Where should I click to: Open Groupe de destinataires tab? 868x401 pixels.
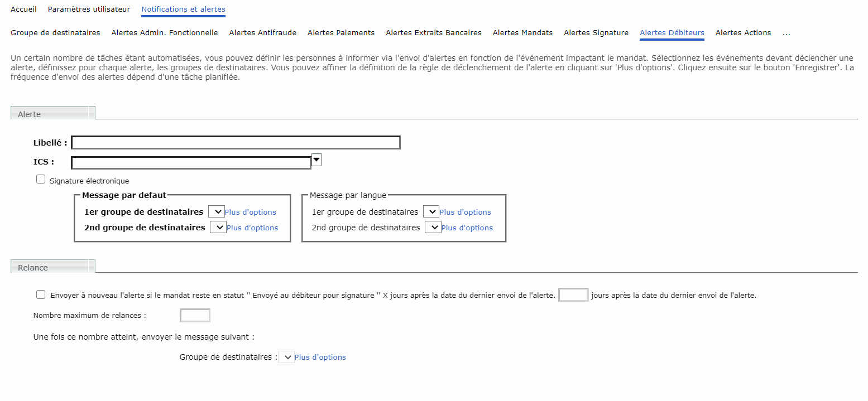(x=55, y=33)
